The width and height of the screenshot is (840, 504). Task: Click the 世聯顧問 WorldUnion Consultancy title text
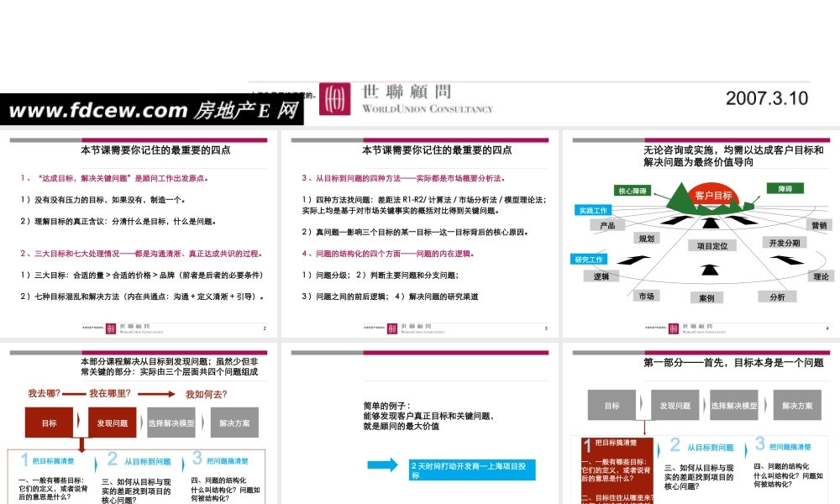[x=428, y=99]
